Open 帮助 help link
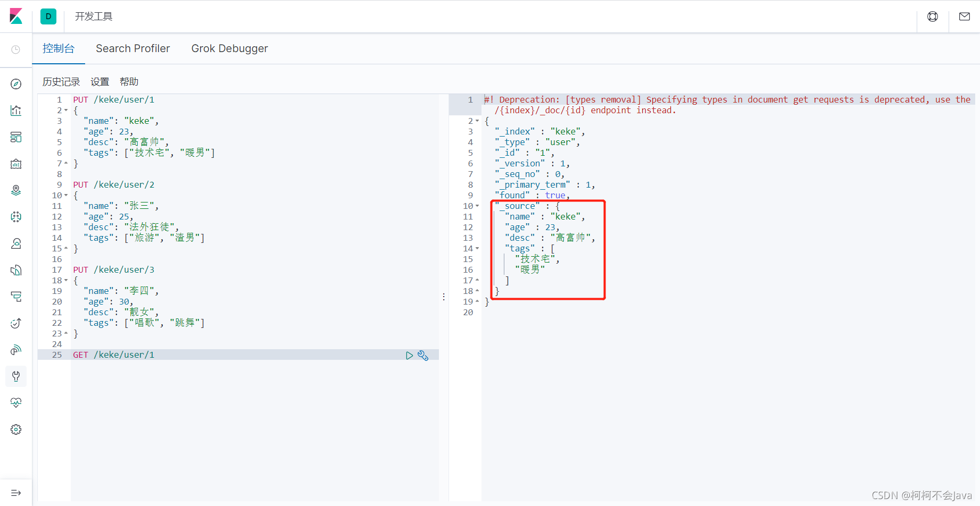Image resolution: width=980 pixels, height=506 pixels. (x=129, y=82)
